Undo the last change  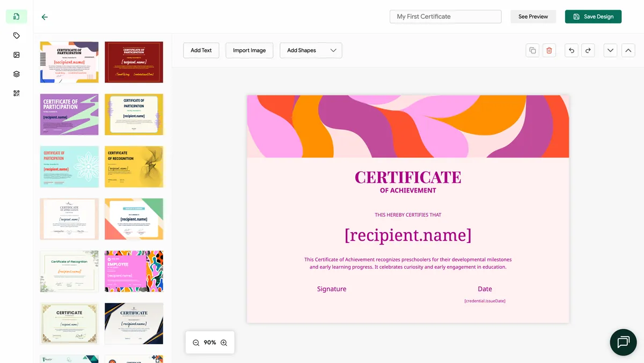coord(571,50)
